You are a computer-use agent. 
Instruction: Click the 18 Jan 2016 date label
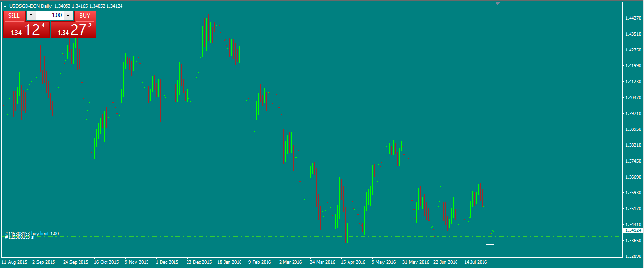tap(229, 263)
